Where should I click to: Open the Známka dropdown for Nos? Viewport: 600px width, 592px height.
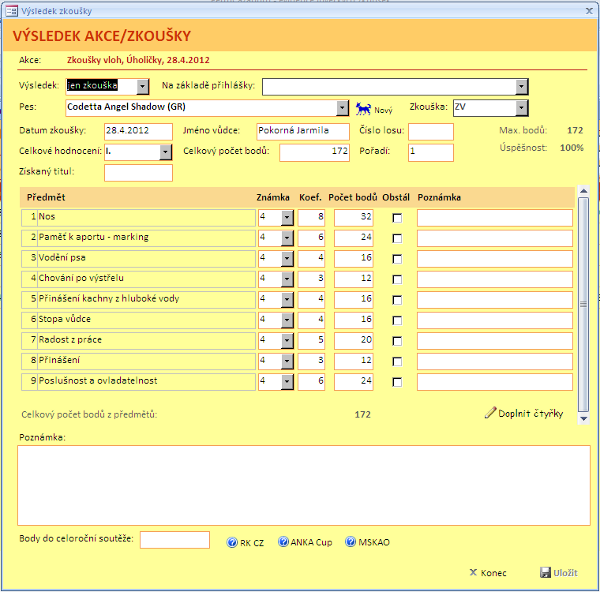[x=287, y=218]
